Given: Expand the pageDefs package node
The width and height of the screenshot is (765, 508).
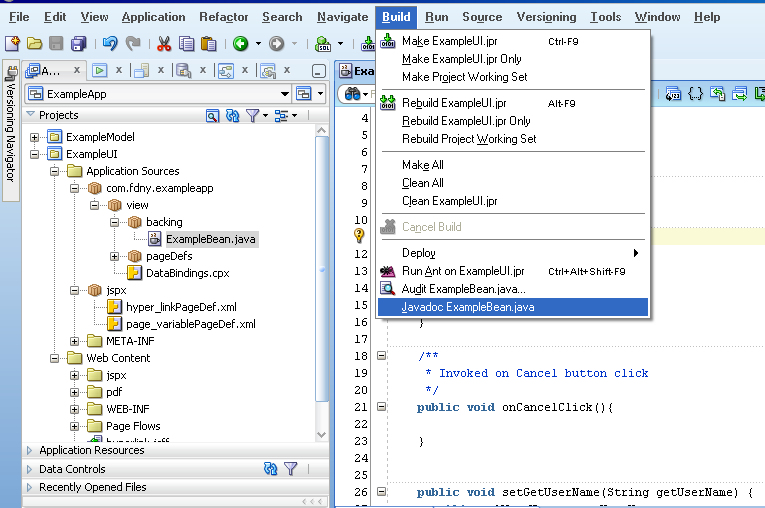Looking at the screenshot, I should 114,256.
